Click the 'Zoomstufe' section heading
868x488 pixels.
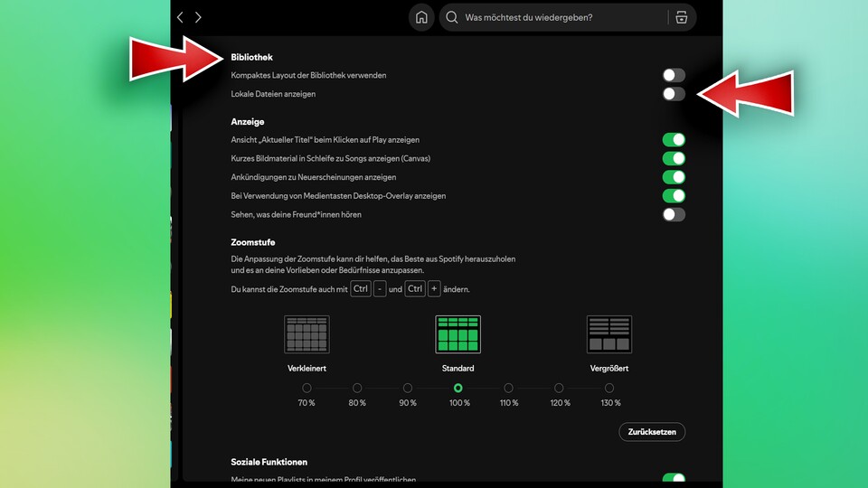(x=253, y=242)
